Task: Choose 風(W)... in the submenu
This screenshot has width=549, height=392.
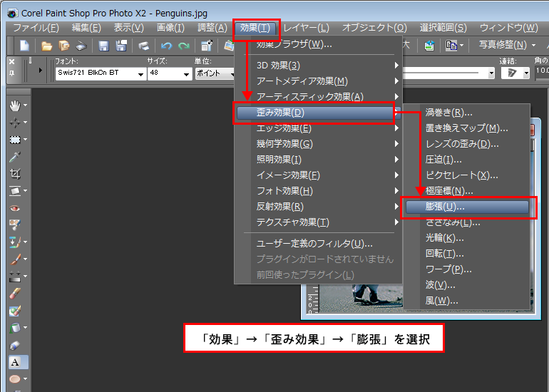Action: (x=467, y=301)
